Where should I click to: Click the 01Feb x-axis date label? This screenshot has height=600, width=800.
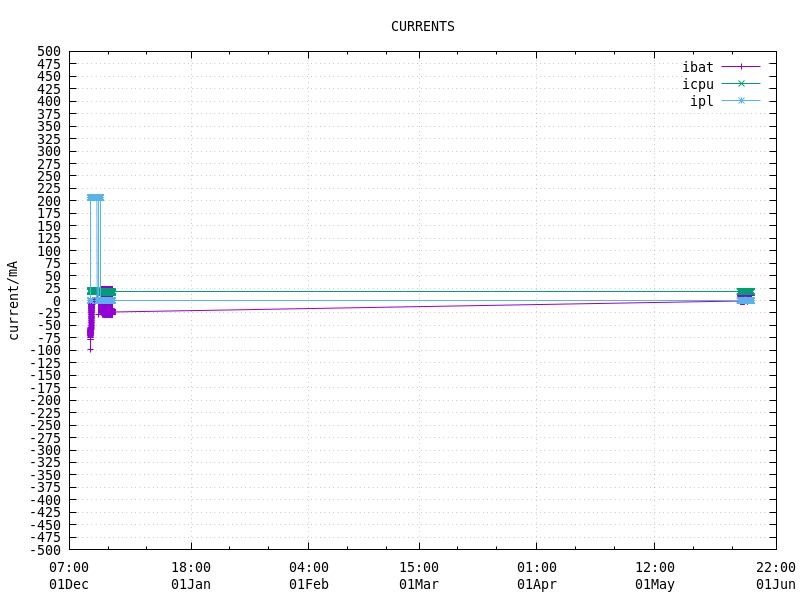pos(309,585)
